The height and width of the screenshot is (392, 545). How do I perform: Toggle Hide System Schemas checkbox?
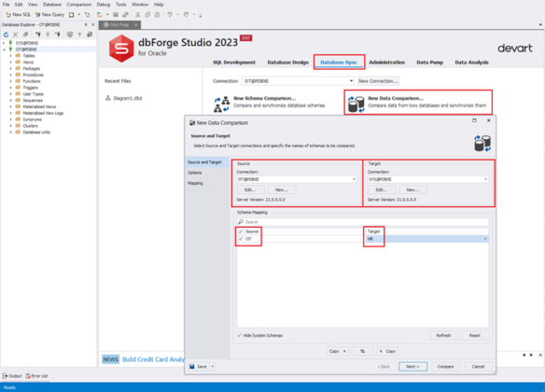tap(240, 335)
